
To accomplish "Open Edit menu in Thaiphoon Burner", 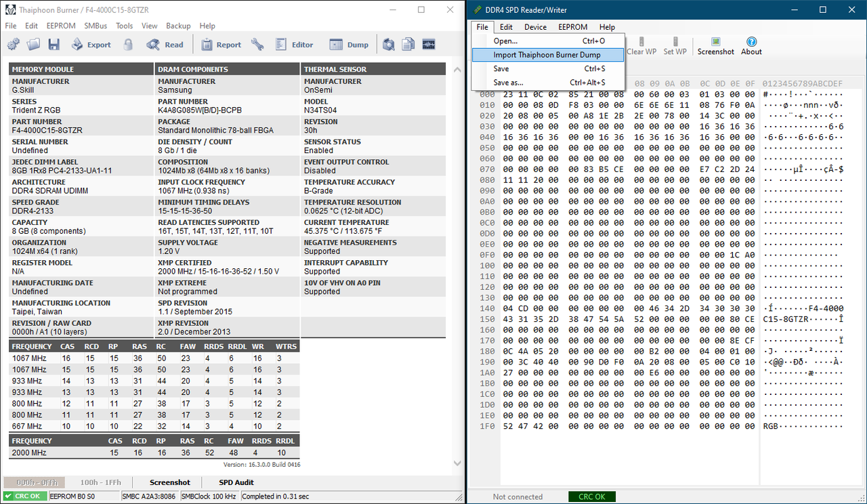I will (31, 26).
